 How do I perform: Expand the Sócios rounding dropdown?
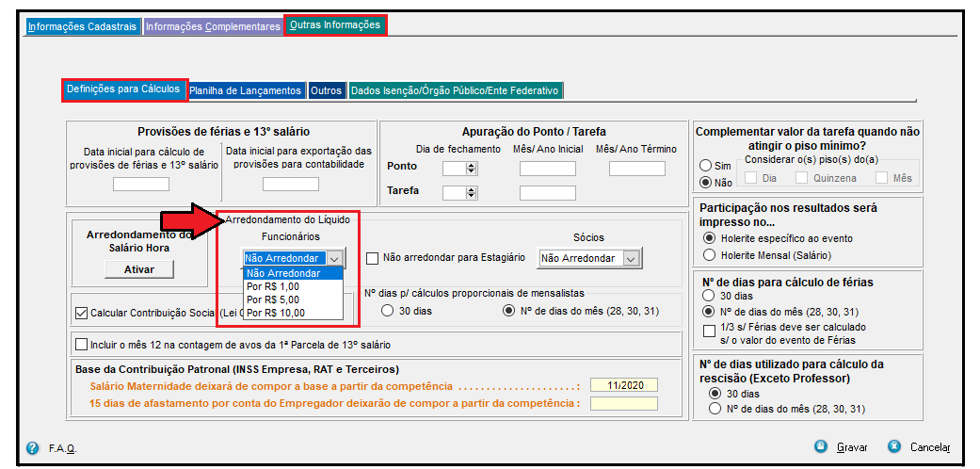coord(632,258)
